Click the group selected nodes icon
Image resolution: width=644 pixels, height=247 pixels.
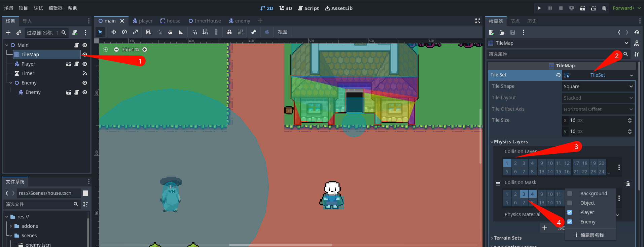[240, 32]
